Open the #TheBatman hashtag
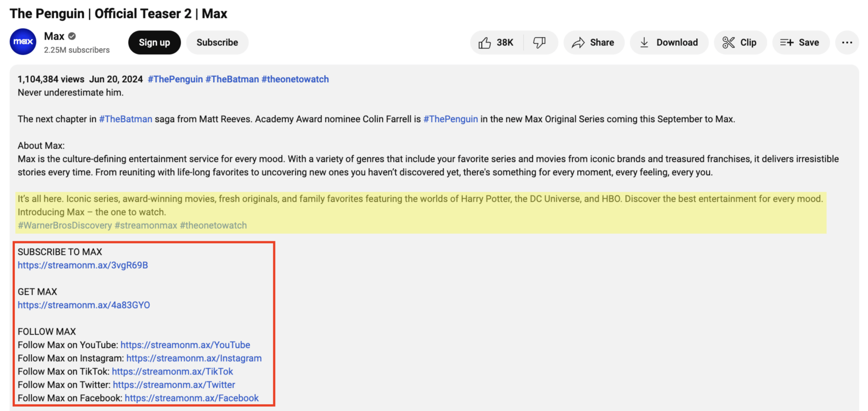The width and height of the screenshot is (868, 411). (x=232, y=79)
